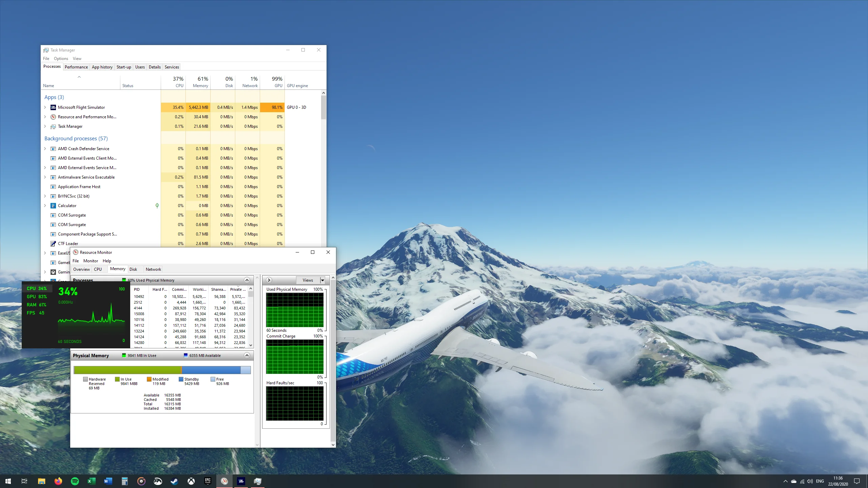Open the Task View button
The image size is (868, 488).
click(24, 481)
